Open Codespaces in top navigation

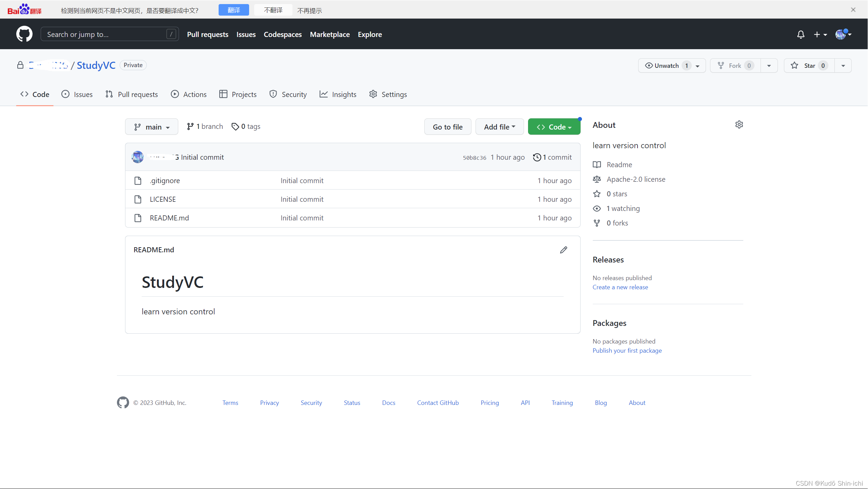pos(283,35)
